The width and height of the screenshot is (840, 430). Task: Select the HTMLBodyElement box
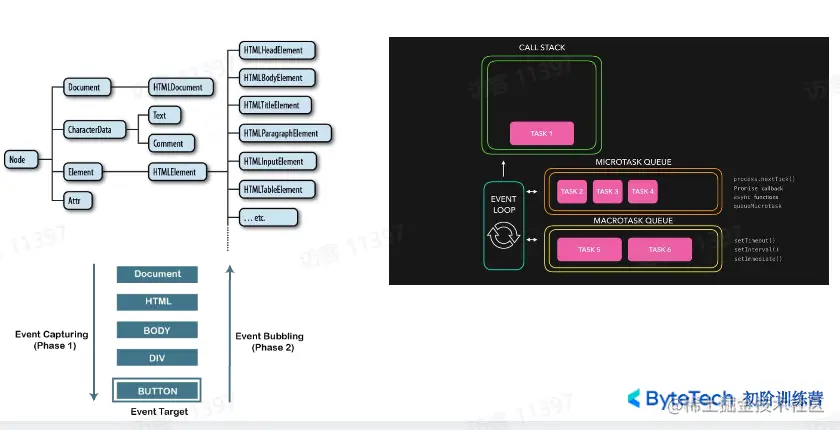point(277,78)
